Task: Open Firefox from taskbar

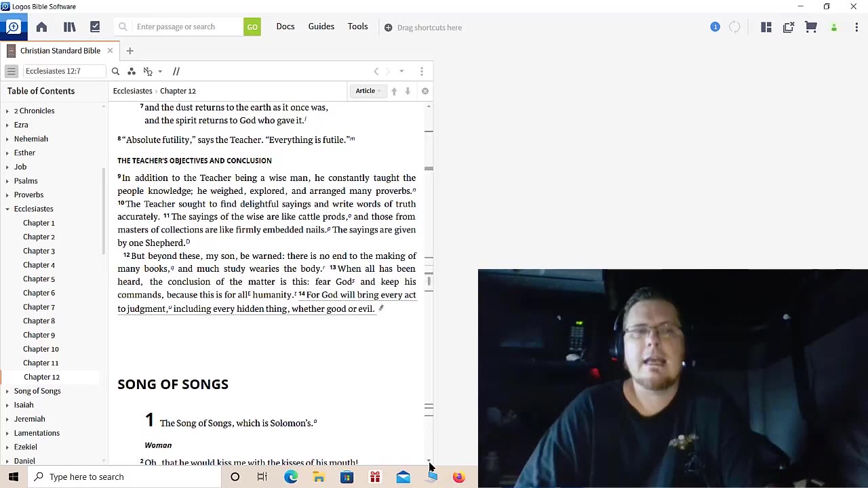Action: click(x=459, y=477)
